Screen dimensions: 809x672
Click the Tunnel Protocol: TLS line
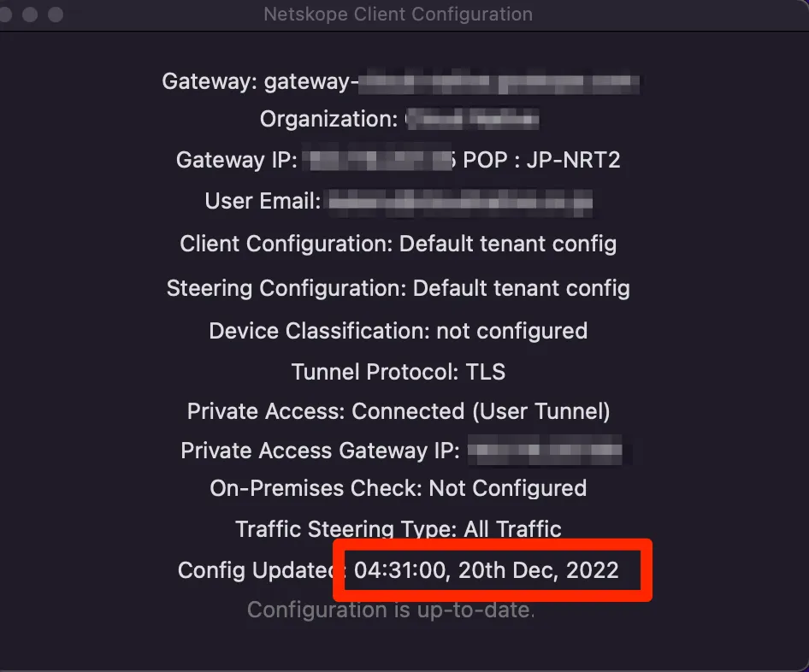point(398,372)
